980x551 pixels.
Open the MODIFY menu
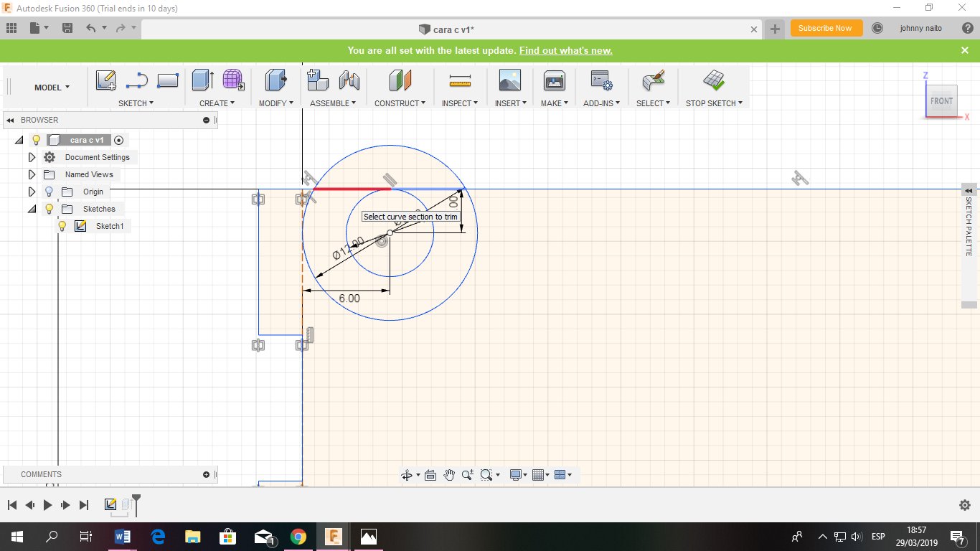(x=276, y=103)
